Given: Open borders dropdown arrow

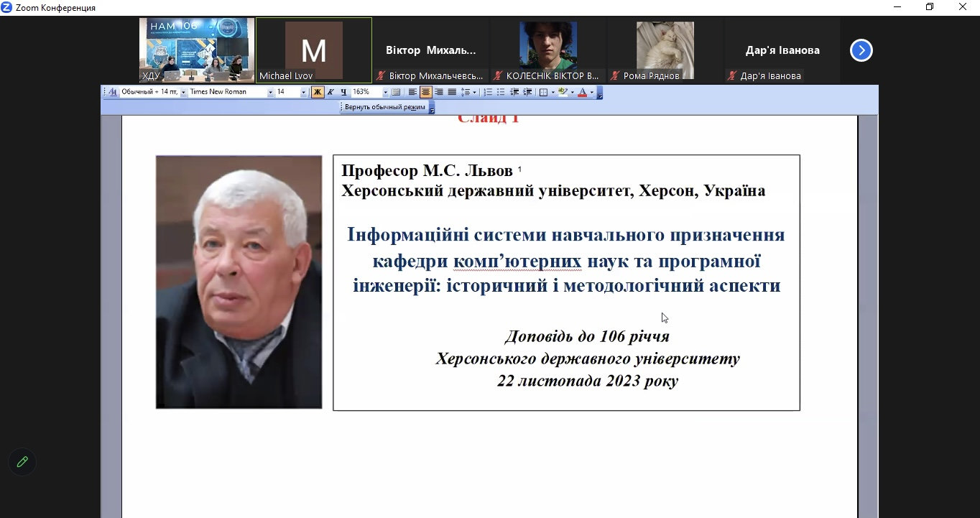Looking at the screenshot, I should [x=553, y=92].
